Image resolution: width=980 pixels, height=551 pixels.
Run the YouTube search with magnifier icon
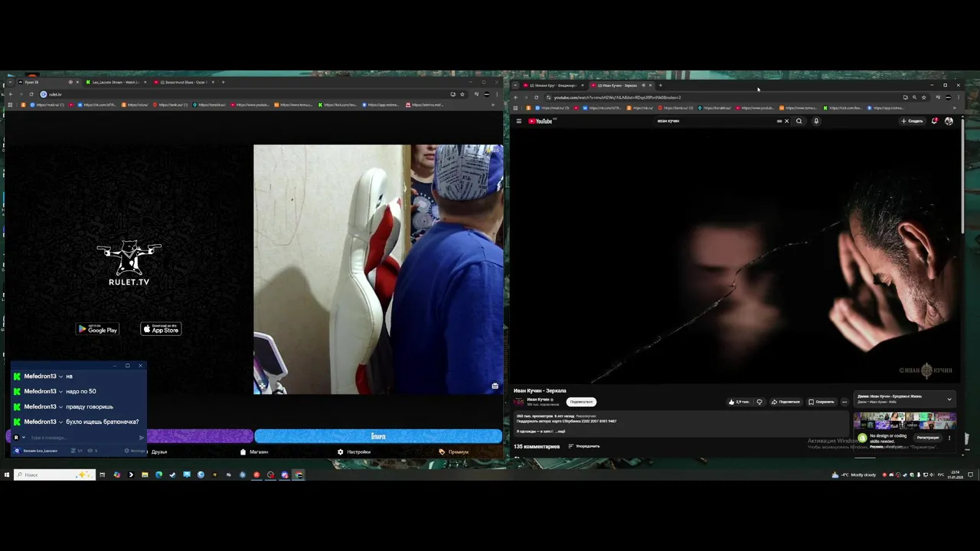pyautogui.click(x=799, y=121)
